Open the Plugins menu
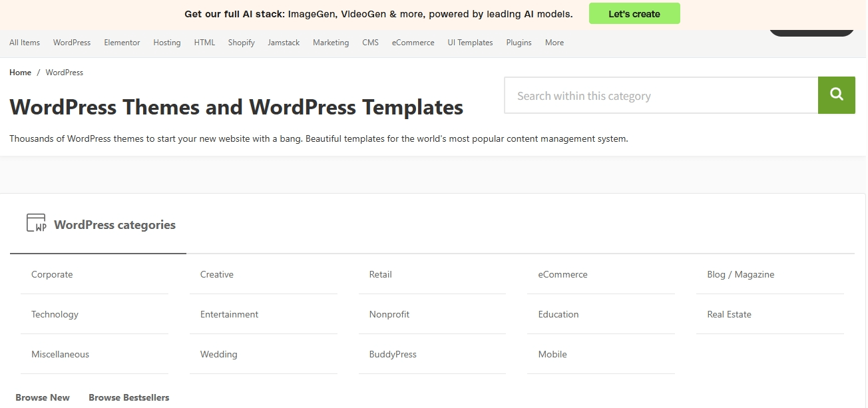The image size is (868, 408). [x=519, y=43]
